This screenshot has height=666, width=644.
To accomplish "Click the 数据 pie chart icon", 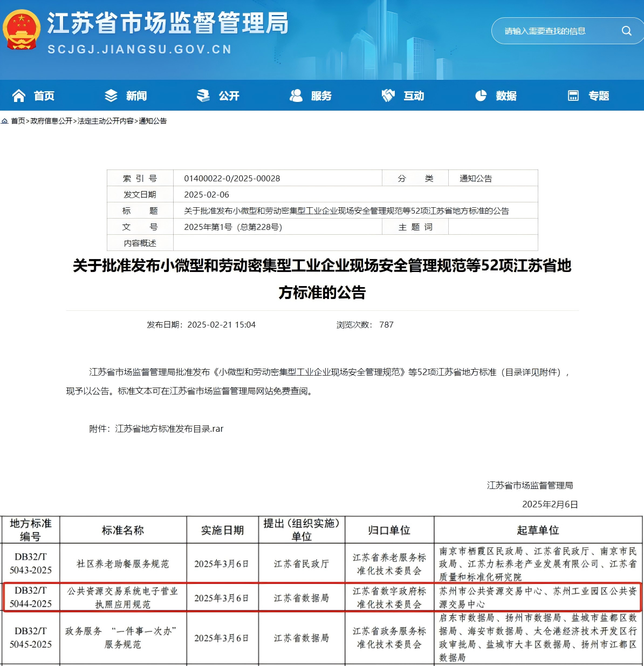I will [481, 96].
